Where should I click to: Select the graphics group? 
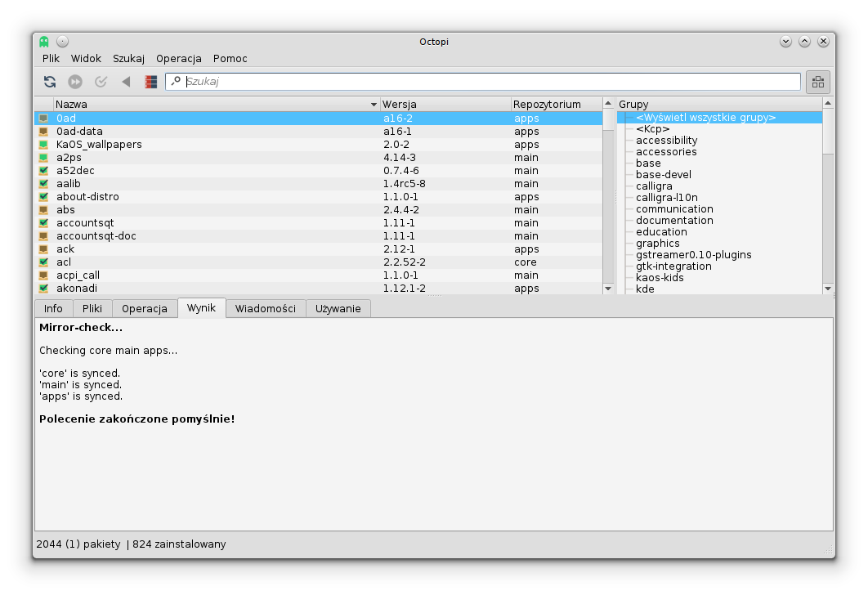click(x=658, y=244)
